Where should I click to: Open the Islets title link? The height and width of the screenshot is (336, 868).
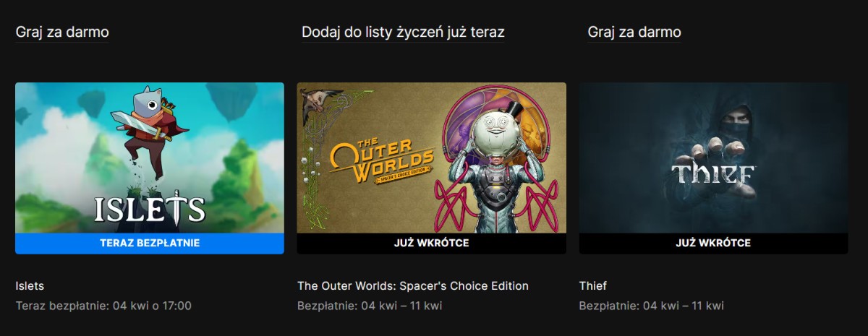tap(30, 285)
